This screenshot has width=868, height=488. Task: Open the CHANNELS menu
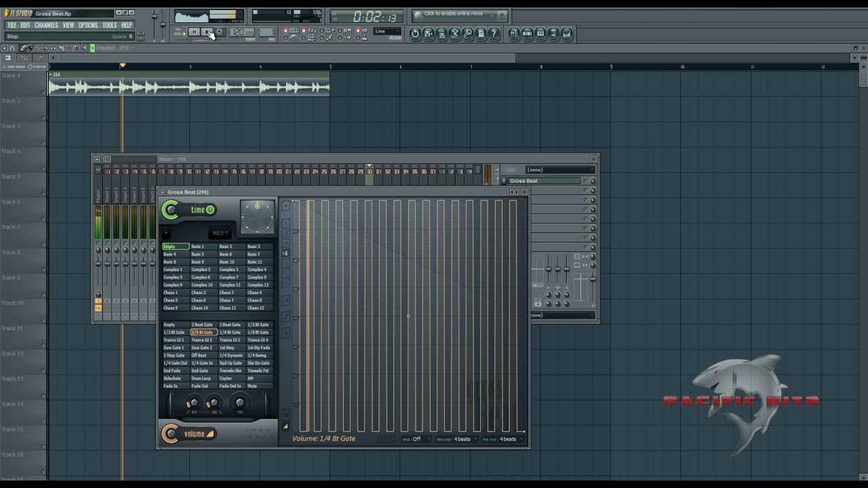46,25
